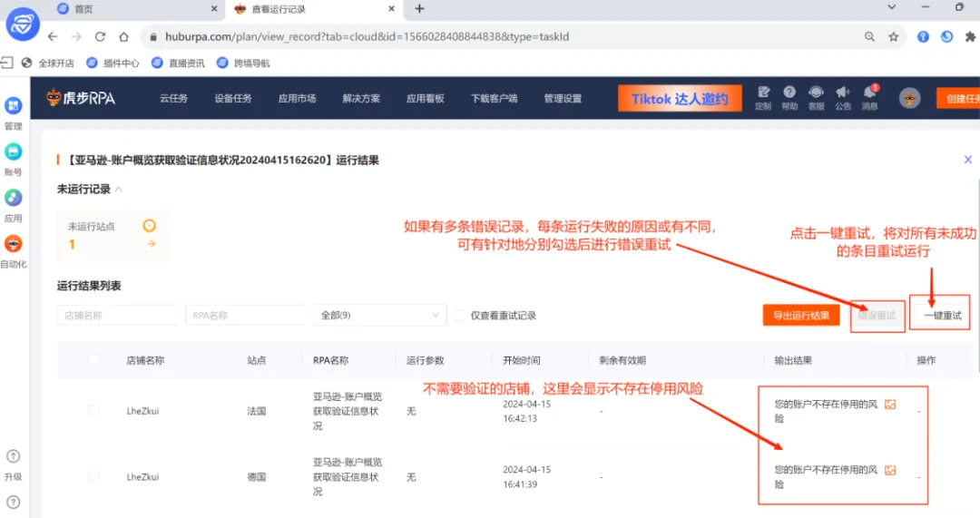Open the 插件中心 bookmark
The height and width of the screenshot is (518, 980).
click(113, 64)
